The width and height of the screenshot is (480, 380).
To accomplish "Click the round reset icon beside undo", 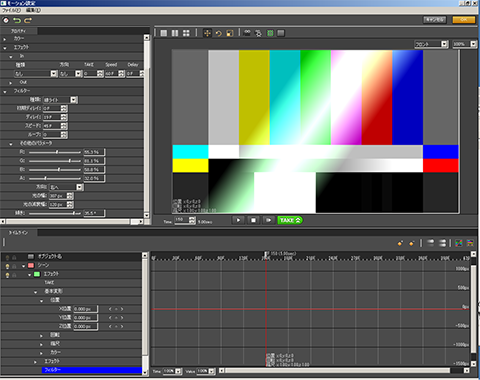I will 6,20.
